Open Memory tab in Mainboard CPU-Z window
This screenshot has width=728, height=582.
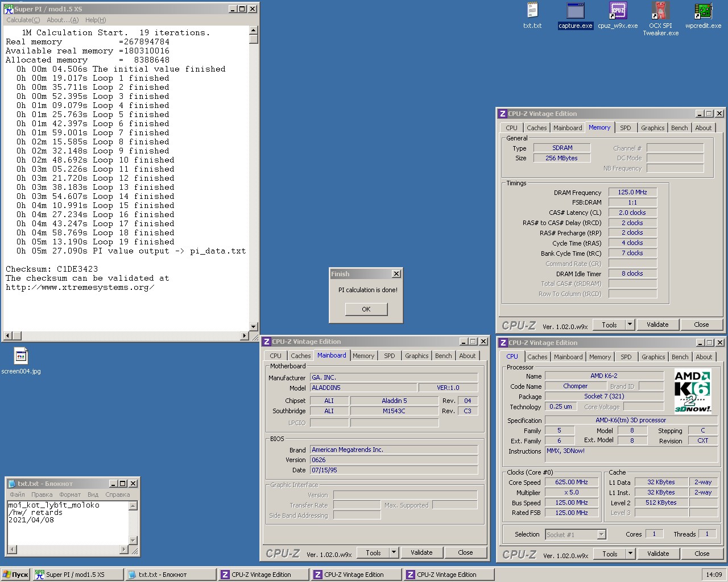pos(363,356)
